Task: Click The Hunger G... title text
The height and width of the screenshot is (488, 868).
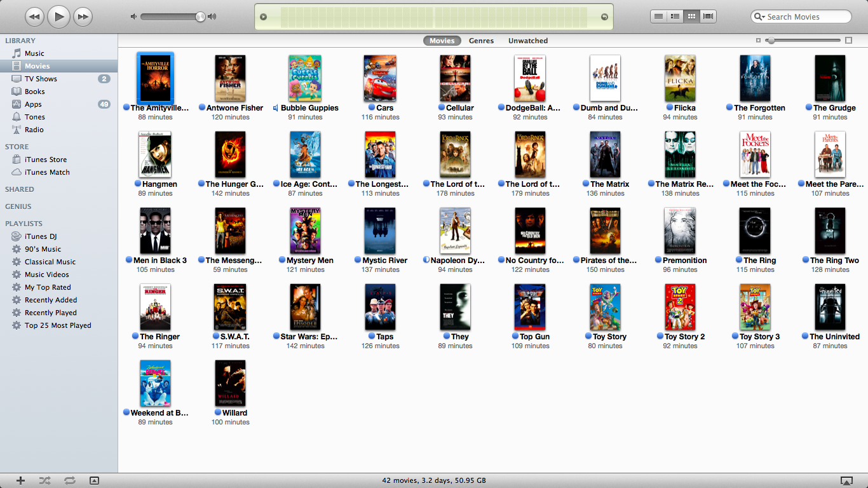Action: (234, 184)
